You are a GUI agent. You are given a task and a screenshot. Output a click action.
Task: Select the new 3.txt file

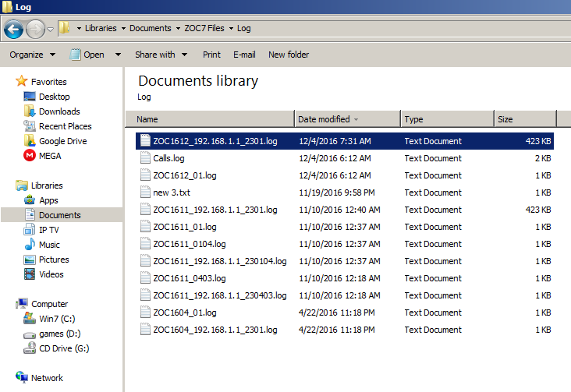coord(345,192)
